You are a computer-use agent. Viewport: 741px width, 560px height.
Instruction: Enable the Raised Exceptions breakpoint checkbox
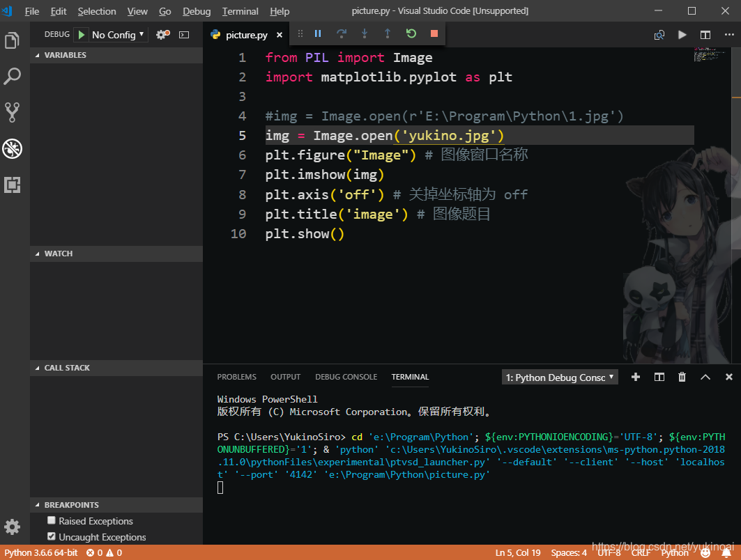52,520
